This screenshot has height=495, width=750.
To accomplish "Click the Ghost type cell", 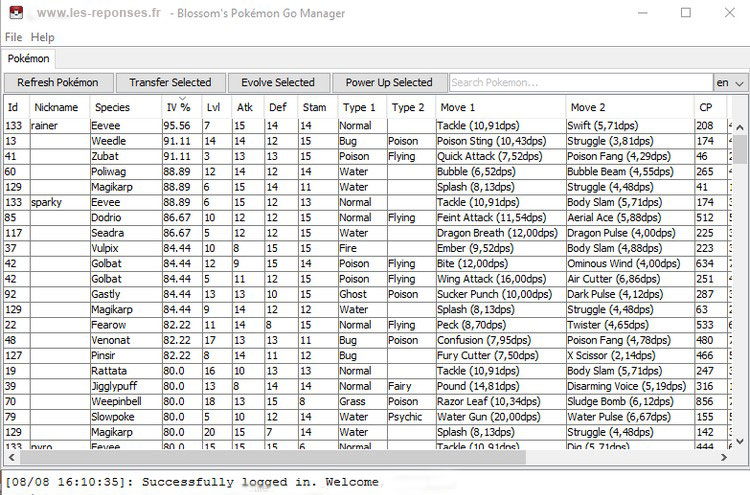I will click(362, 294).
